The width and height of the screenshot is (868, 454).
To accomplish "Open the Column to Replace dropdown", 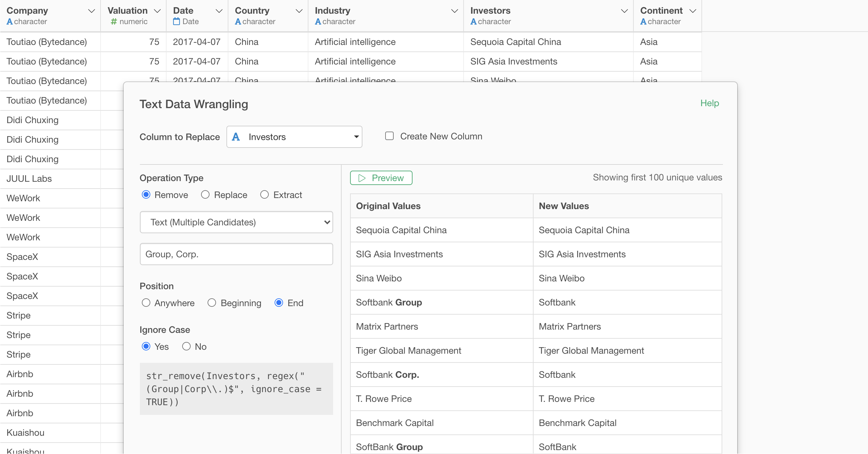I will point(294,137).
